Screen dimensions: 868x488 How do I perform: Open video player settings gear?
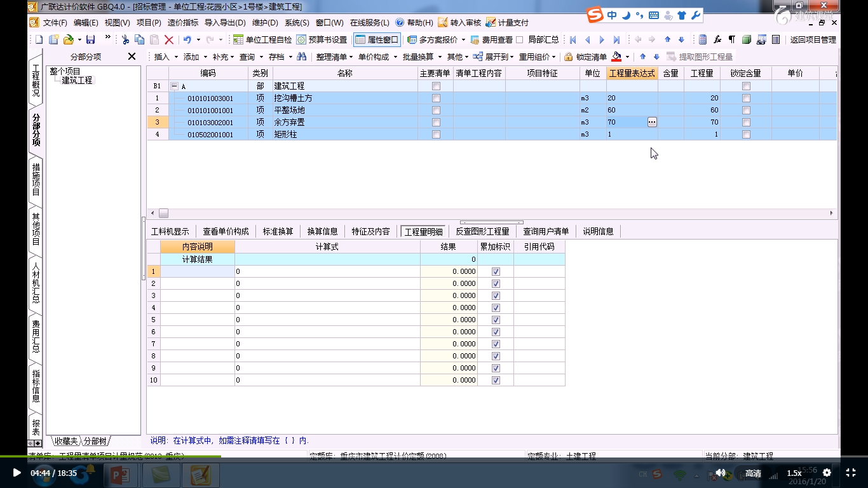(827, 473)
